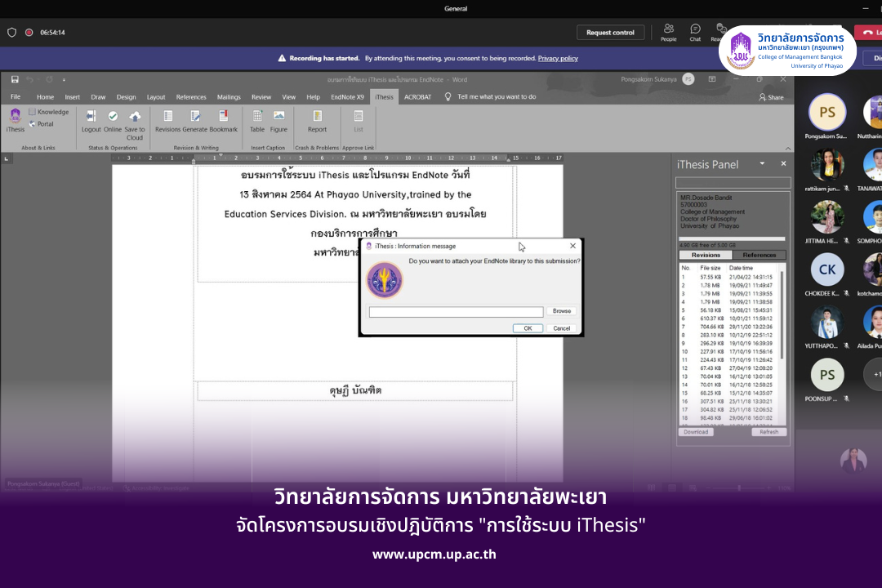882x588 pixels.
Task: Close the iThesis information message dialog
Action: point(572,246)
